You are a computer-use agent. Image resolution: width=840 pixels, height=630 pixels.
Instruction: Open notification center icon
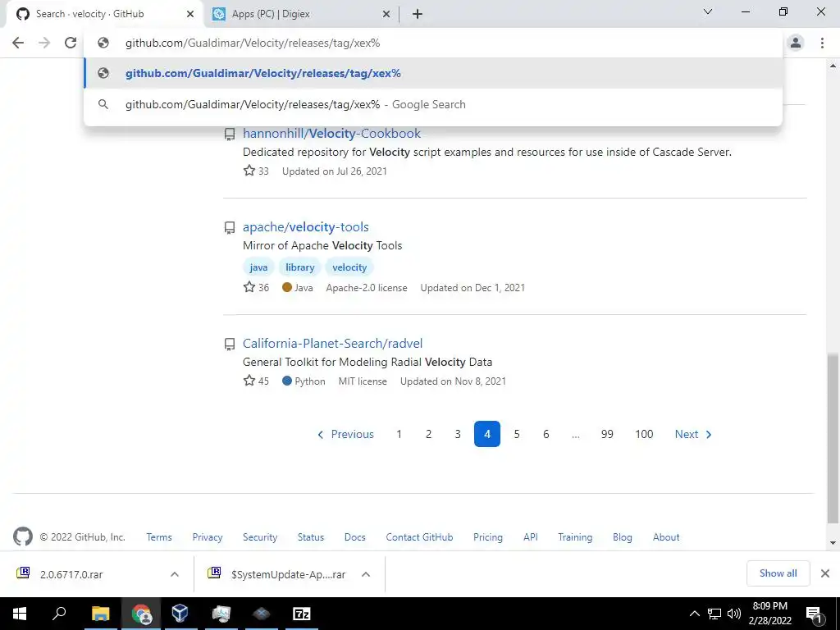click(814, 614)
